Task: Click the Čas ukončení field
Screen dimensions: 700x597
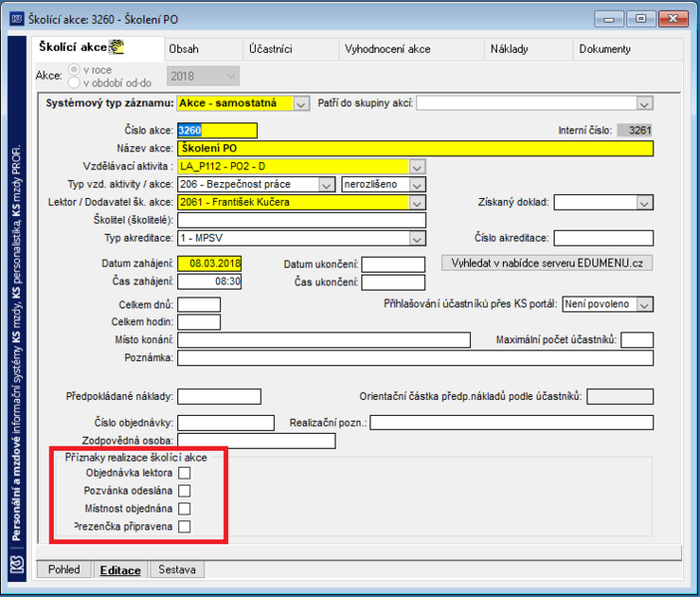Action: tap(393, 282)
